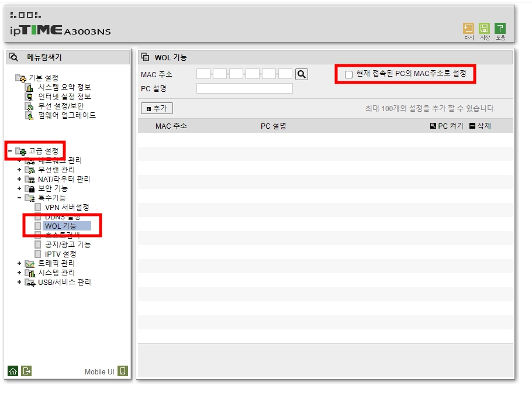Screen dimensions: 532x406
Task: Click the logout exit icon beside home
Action: [x=26, y=371]
